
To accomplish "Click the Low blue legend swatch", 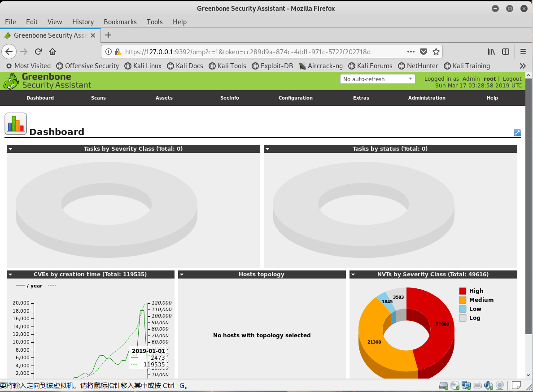I will pos(463,309).
